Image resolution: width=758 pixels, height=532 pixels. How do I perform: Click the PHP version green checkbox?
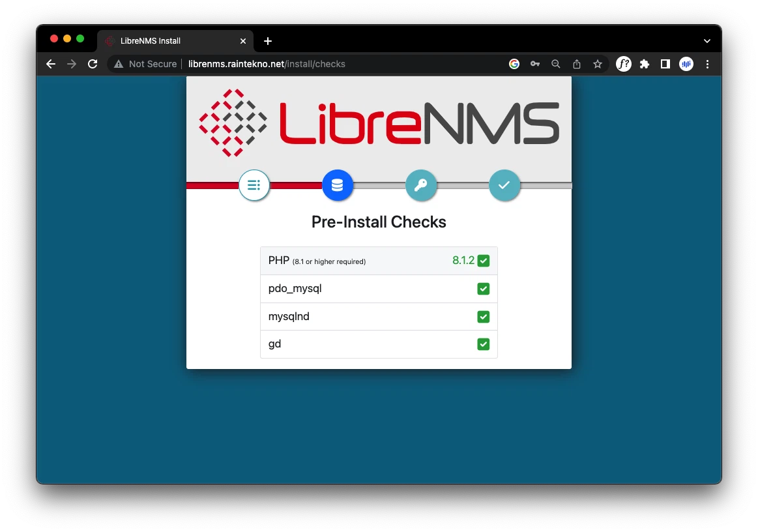pyautogui.click(x=483, y=261)
